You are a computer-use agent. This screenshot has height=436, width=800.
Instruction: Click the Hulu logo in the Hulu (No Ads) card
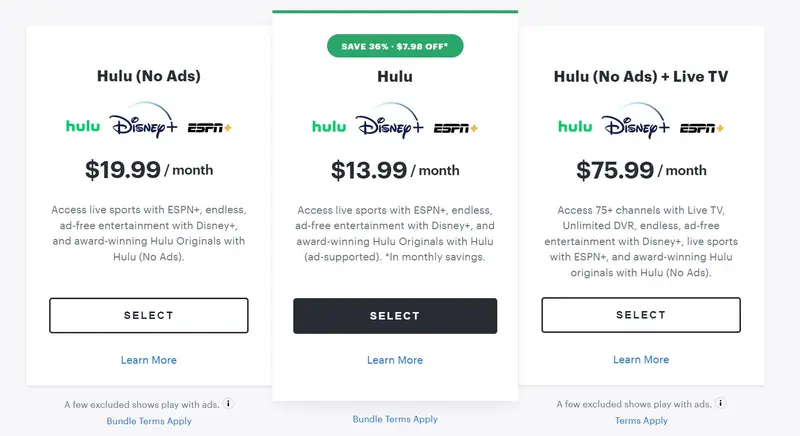click(82, 127)
